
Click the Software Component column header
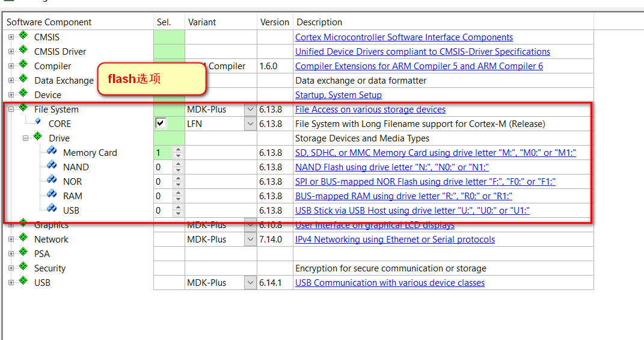click(49, 22)
